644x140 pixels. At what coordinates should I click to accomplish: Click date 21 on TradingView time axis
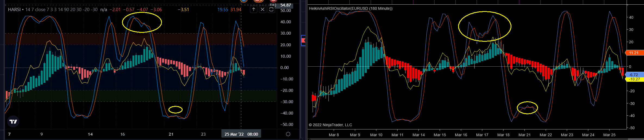(x=171, y=134)
